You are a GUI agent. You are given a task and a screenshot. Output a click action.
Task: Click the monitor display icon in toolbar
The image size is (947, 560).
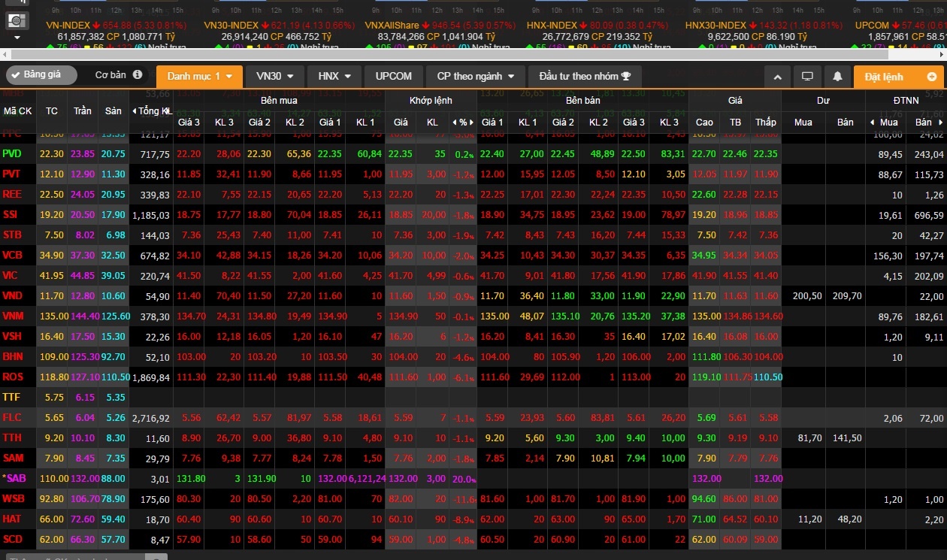tap(807, 77)
